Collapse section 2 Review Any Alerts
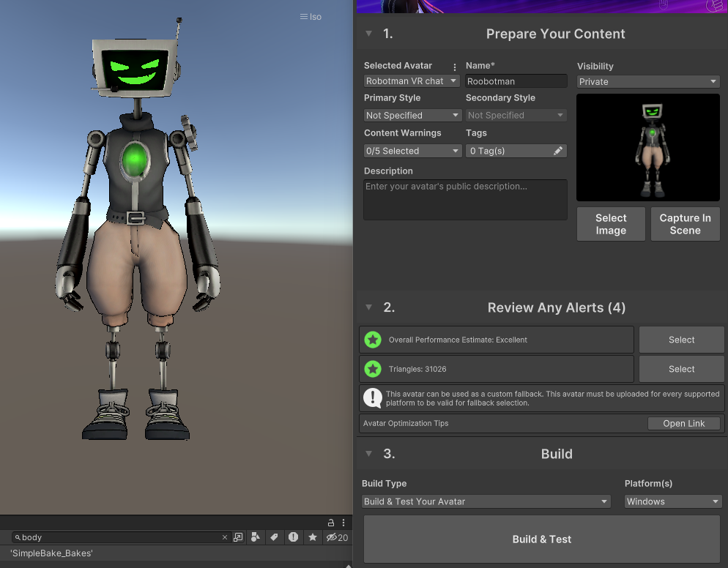The height and width of the screenshot is (568, 728). tap(368, 307)
